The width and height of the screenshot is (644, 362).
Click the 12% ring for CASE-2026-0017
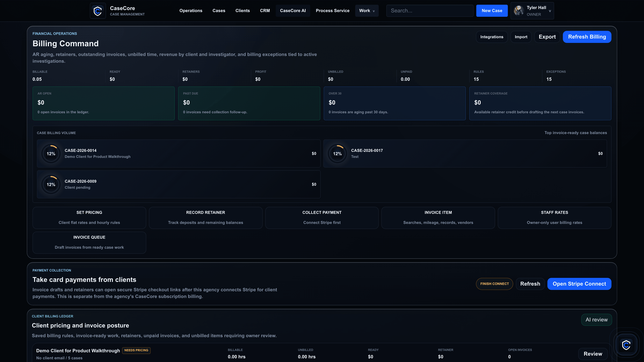337,154
